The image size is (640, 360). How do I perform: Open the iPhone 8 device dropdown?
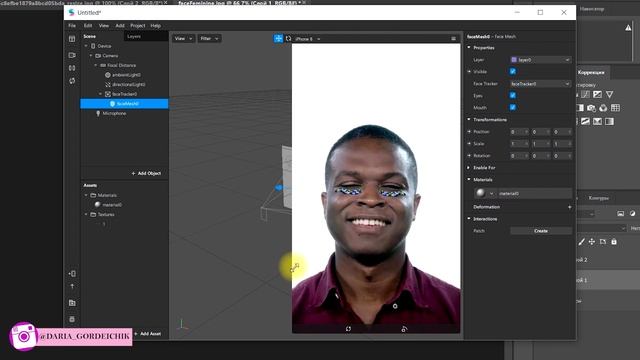[x=307, y=39]
